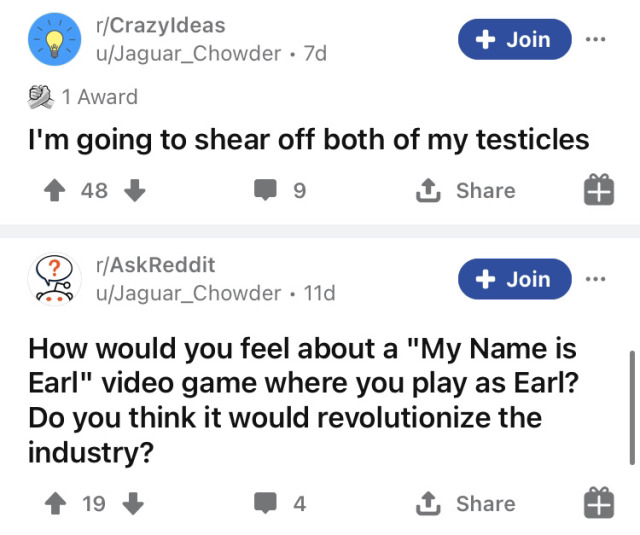This screenshot has height=535, width=640.
Task: Click the vertical scrollbar thumb
Action: (632, 407)
